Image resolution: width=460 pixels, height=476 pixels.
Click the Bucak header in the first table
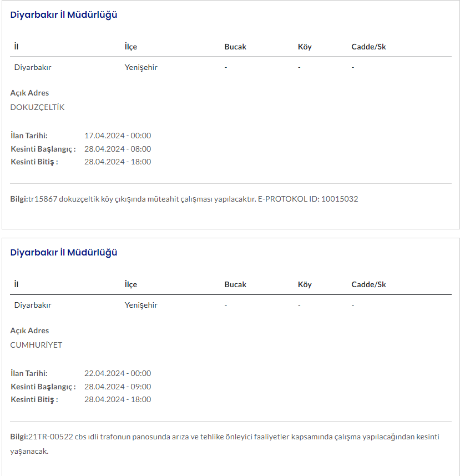[x=235, y=47]
